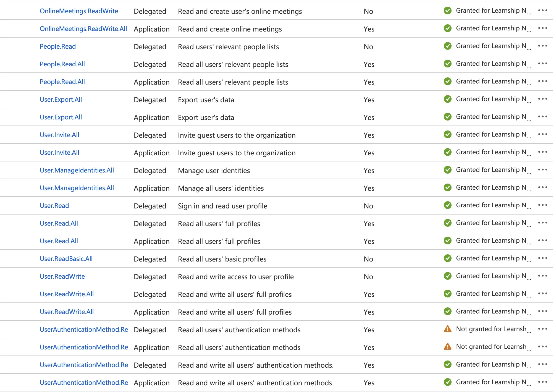Open three-dot menu for delegated User.Invite.All
This screenshot has width=556, height=392.
click(x=542, y=134)
